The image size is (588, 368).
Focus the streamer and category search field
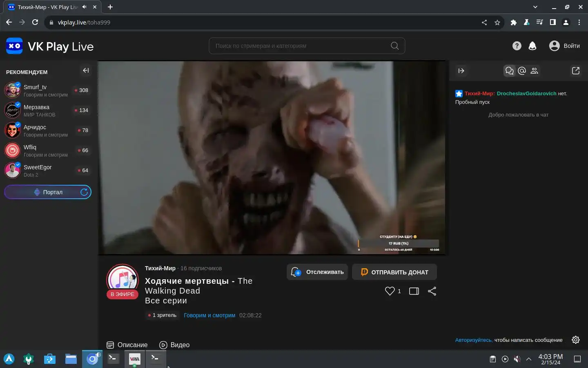pyautogui.click(x=307, y=46)
